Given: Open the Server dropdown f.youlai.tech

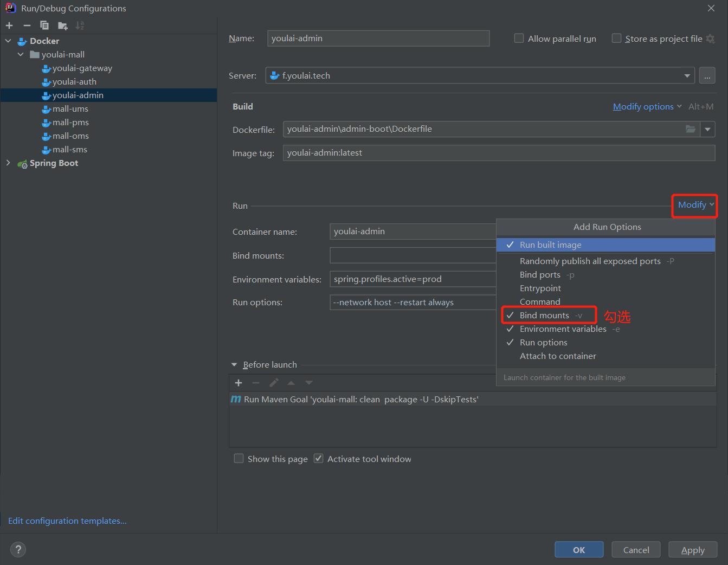Looking at the screenshot, I should (x=480, y=76).
